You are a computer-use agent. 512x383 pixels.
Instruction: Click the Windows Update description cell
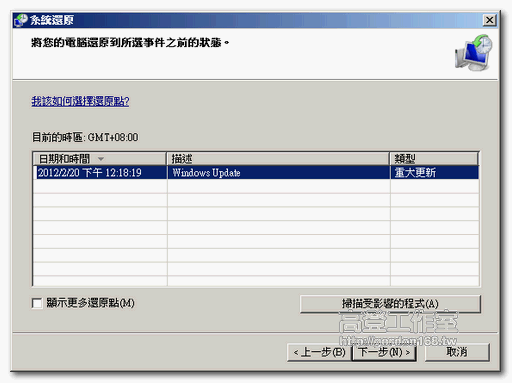pyautogui.click(x=279, y=173)
